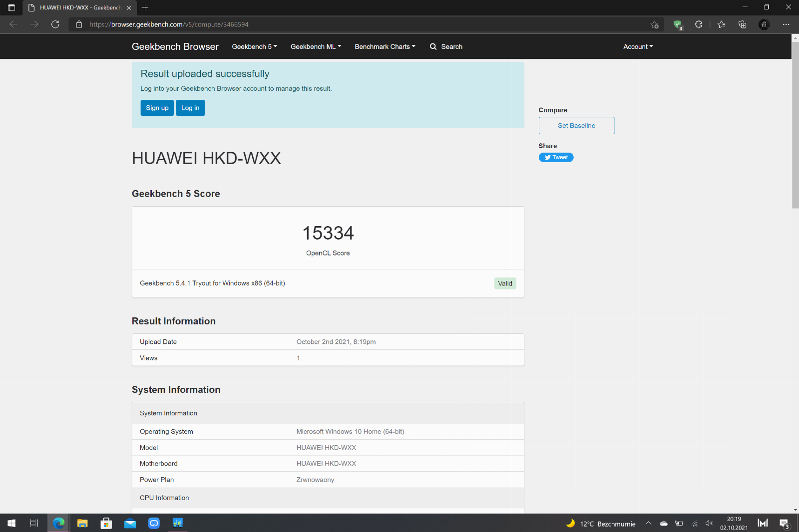Go back to previous page
Screen dimensions: 799x532
[x=13, y=24]
